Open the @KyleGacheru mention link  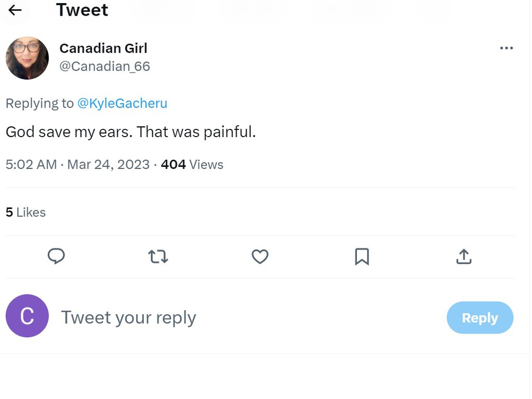click(122, 103)
